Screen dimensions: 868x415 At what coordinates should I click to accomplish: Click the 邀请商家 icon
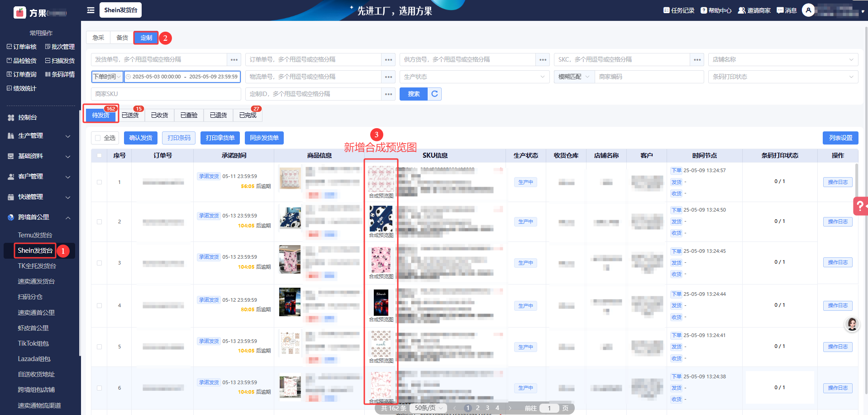pos(742,10)
